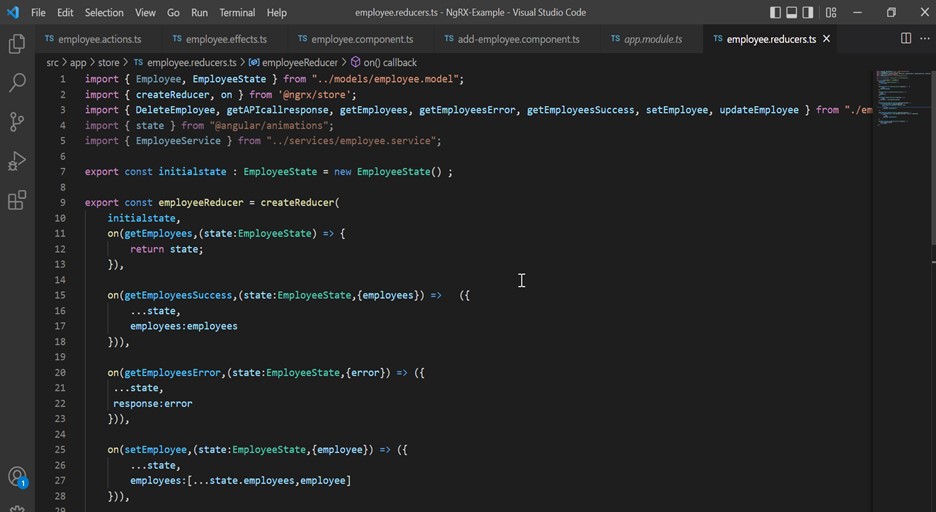The height and width of the screenshot is (512, 936).
Task: Split the editor to the right
Action: [x=906, y=39]
